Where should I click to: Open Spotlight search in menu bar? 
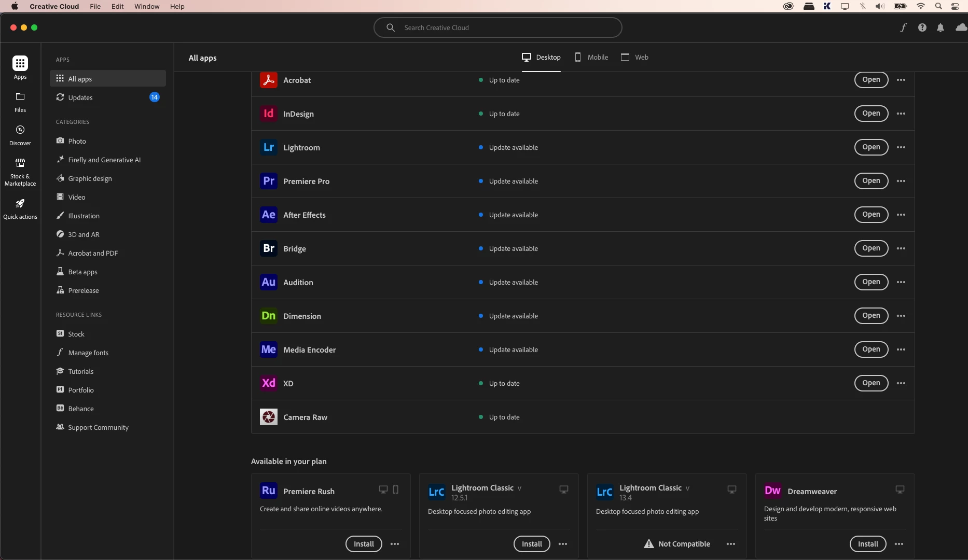[x=938, y=6]
